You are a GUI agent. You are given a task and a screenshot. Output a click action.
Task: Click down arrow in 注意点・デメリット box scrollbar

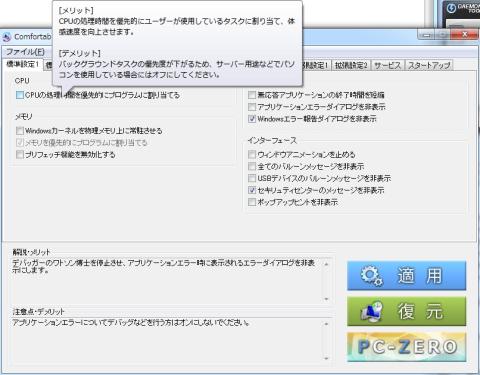pyautogui.click(x=326, y=359)
